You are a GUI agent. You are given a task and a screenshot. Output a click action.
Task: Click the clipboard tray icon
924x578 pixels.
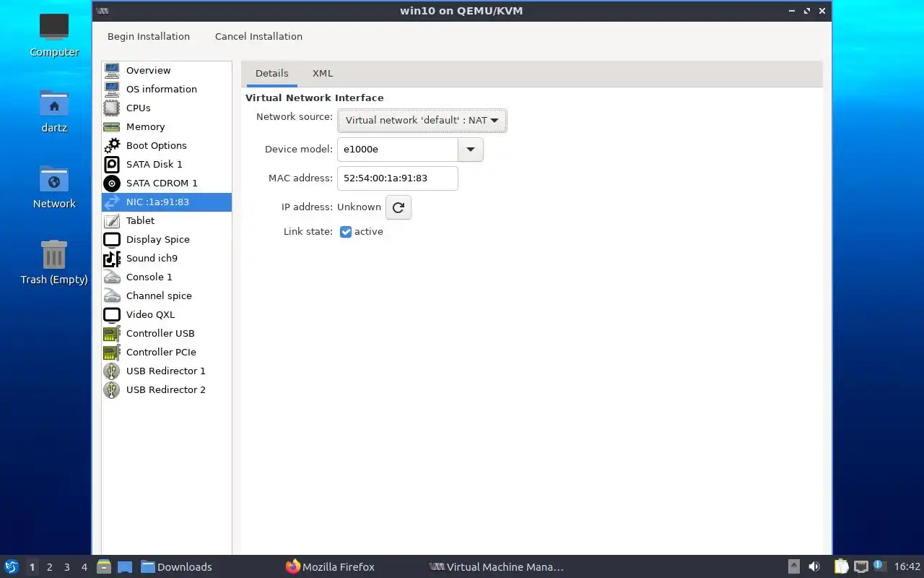coord(842,566)
